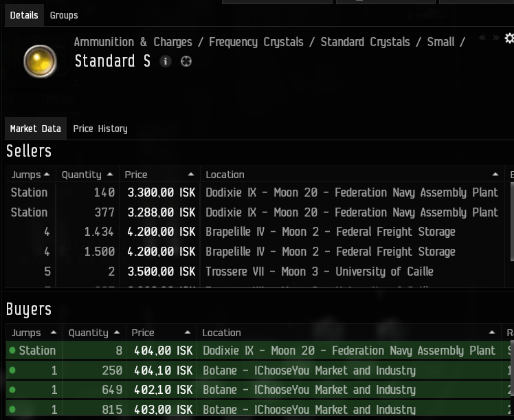Select seller quantity 377 cell

click(x=104, y=212)
